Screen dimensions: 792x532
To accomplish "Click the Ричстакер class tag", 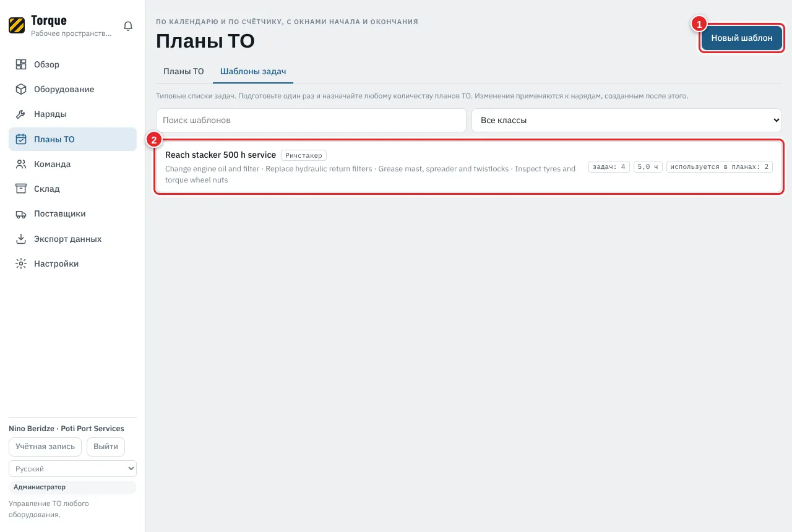I will point(304,155).
